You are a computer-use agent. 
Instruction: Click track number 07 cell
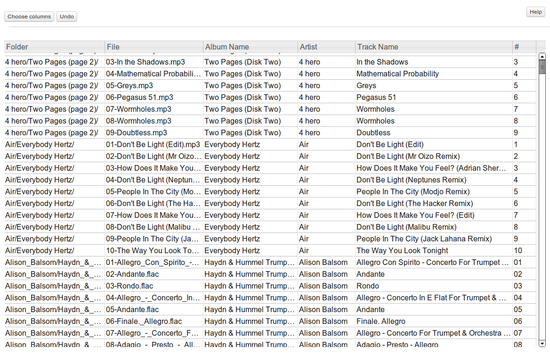tap(518, 333)
